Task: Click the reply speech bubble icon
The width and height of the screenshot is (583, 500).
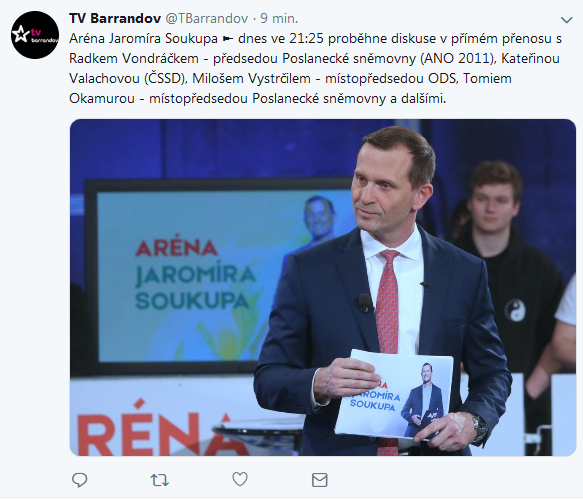Action: pos(79,480)
